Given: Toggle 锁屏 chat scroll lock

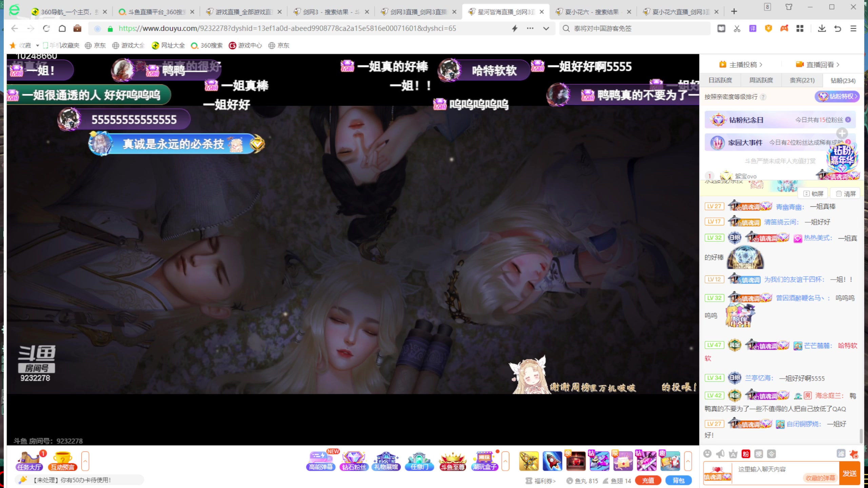Looking at the screenshot, I should tap(813, 194).
